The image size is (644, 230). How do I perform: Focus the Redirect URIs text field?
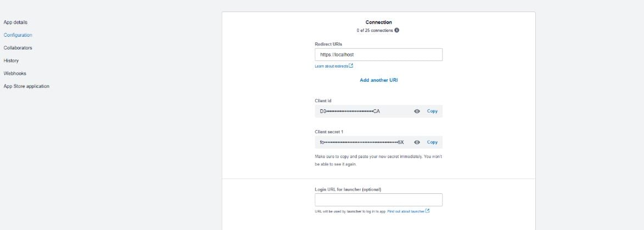[379, 55]
